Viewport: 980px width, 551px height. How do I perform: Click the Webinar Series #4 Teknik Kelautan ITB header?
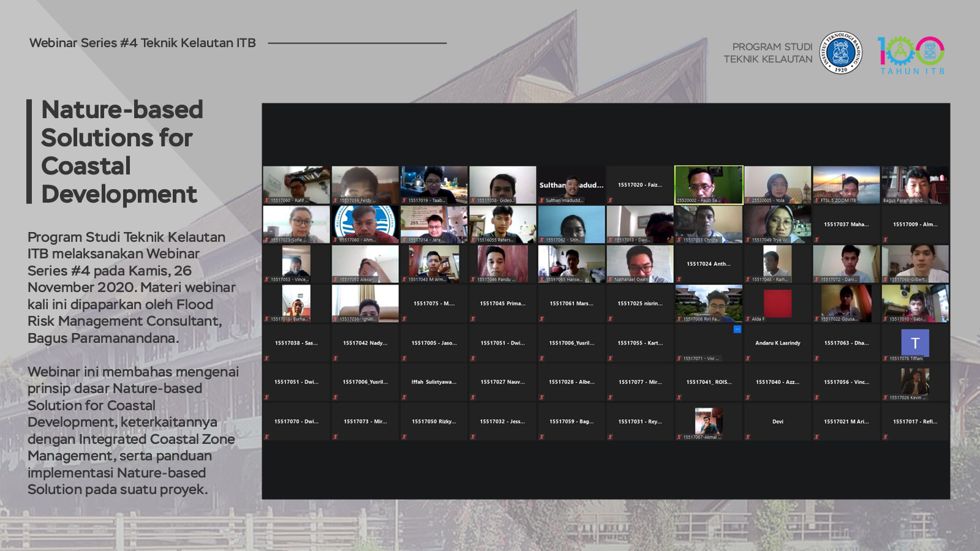143,43
